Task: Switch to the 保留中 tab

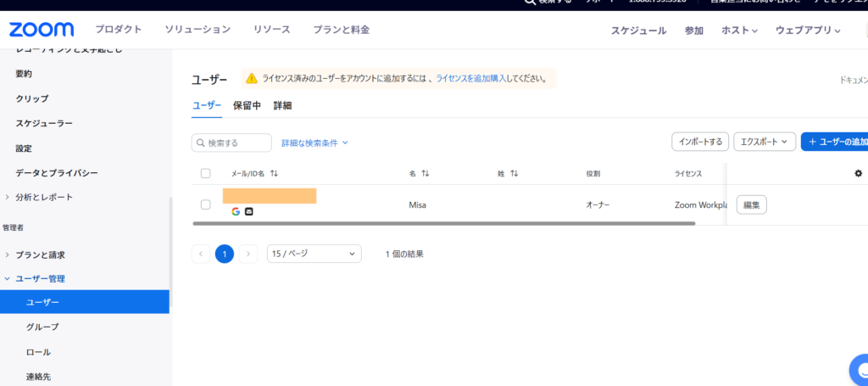Action: tap(247, 106)
